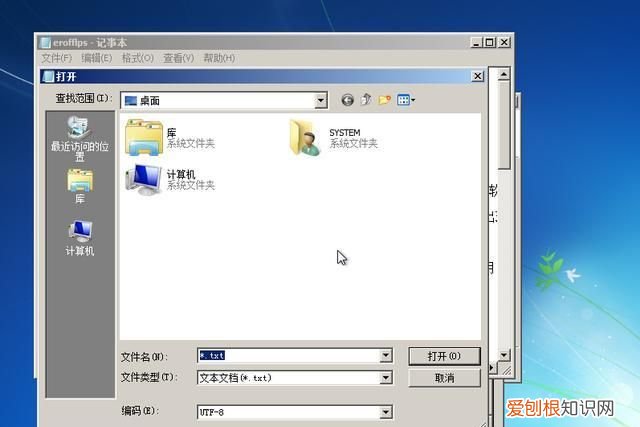Select the 库 system folder in file list
Viewport: 640px width, 427px height.
pyautogui.click(x=170, y=138)
